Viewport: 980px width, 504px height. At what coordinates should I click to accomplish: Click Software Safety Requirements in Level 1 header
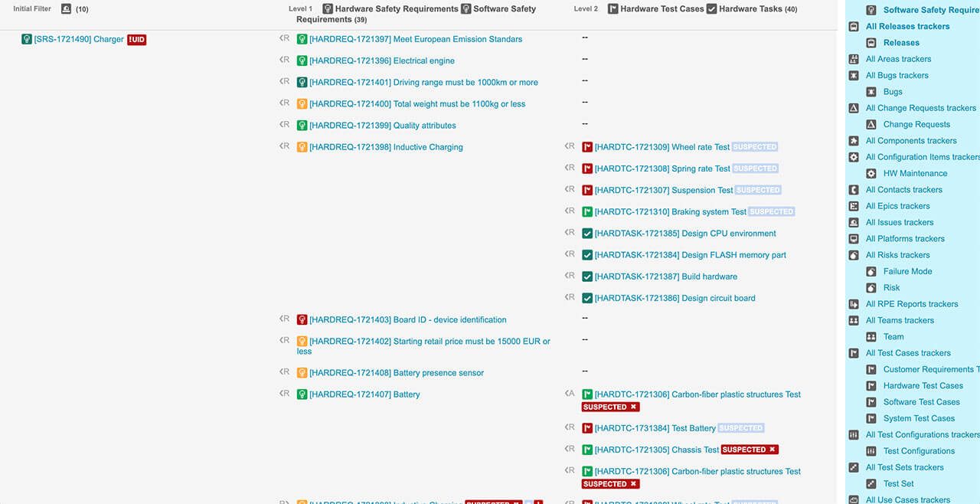[416, 14]
